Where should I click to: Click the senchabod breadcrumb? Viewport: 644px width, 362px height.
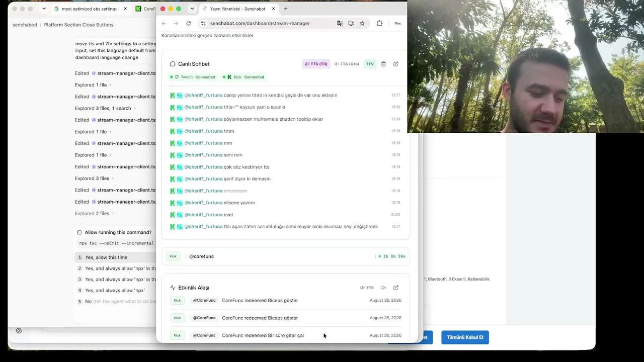(x=25, y=25)
